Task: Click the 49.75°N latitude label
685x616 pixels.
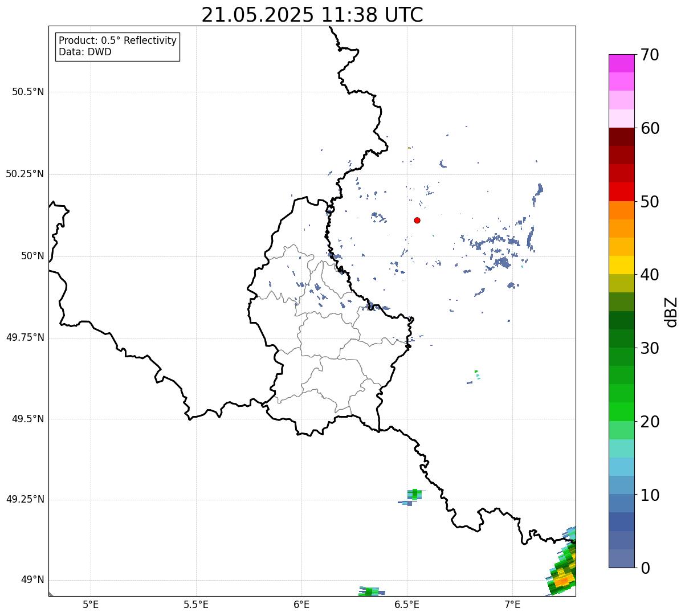Action: tap(25, 338)
